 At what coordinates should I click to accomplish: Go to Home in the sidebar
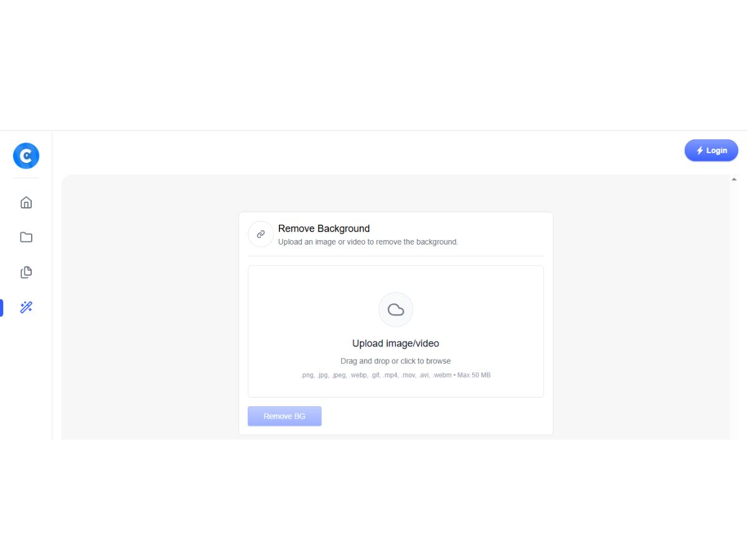coord(26,202)
